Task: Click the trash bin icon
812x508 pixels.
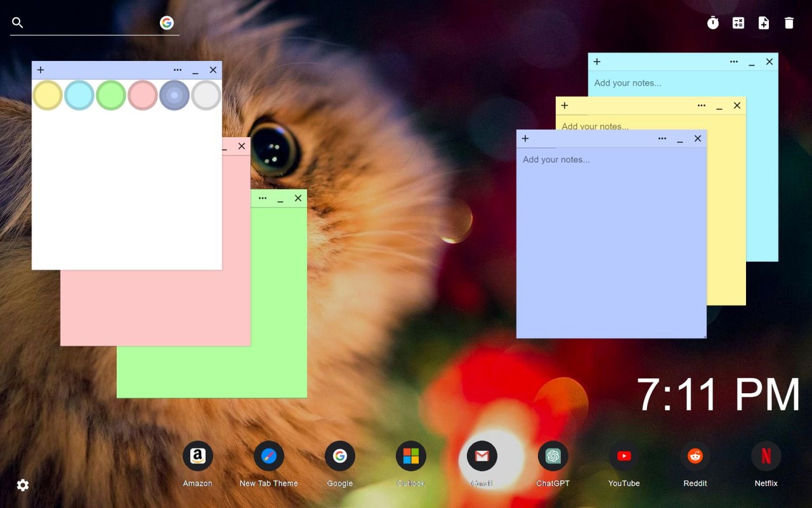Action: click(789, 23)
